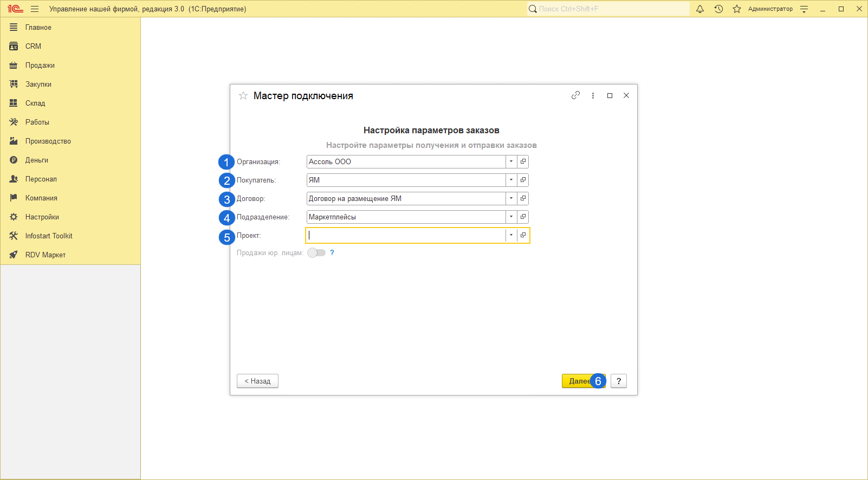Open the Закупки section
The height and width of the screenshot is (480, 868).
coord(70,84)
